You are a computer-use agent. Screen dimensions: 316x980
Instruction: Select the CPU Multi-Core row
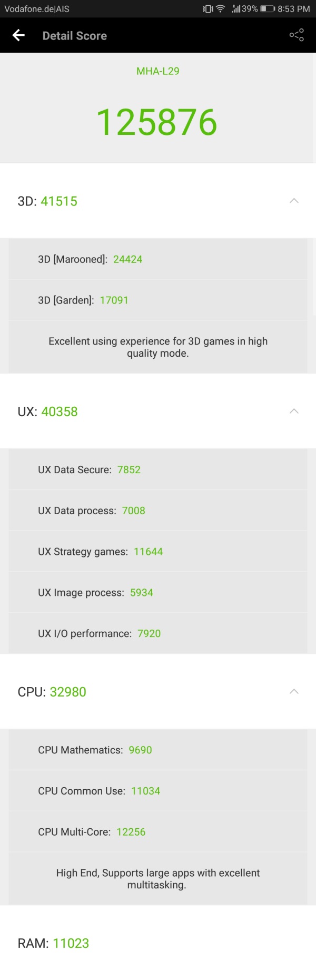click(158, 832)
